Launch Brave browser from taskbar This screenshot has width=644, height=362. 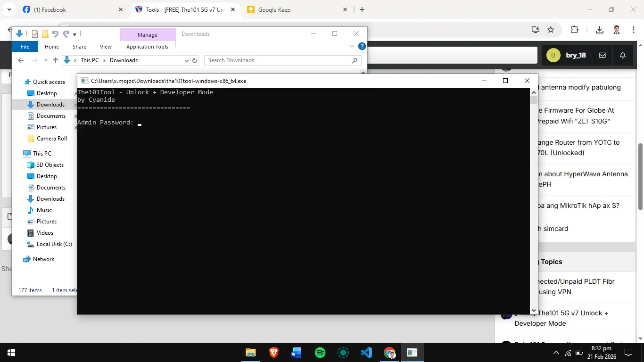coord(273,353)
